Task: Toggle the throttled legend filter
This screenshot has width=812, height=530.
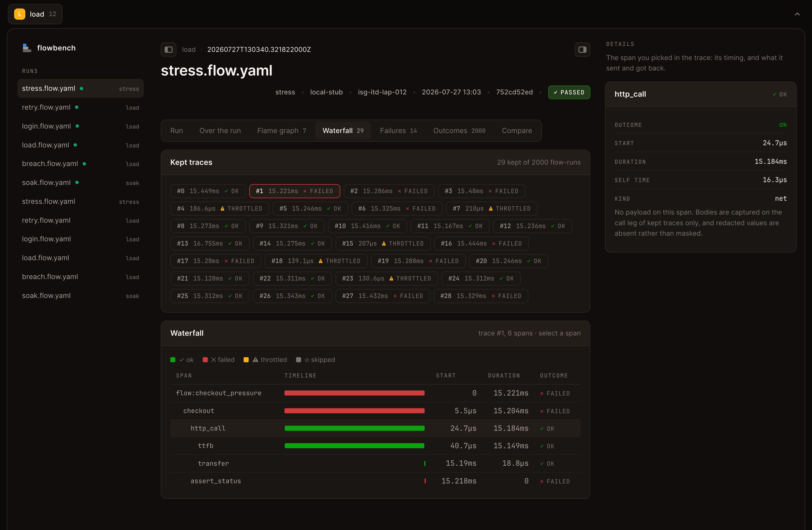Action: [265, 360]
